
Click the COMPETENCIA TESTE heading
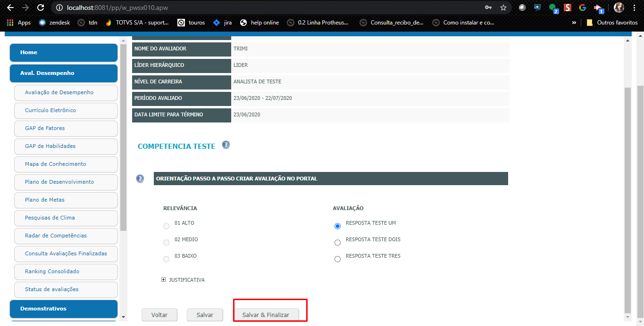pyautogui.click(x=176, y=147)
